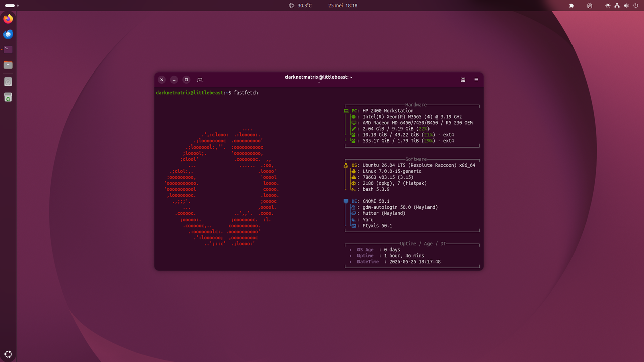Open the clipboard indicator in the top bar
The height and width of the screenshot is (362, 644).
(x=590, y=5)
